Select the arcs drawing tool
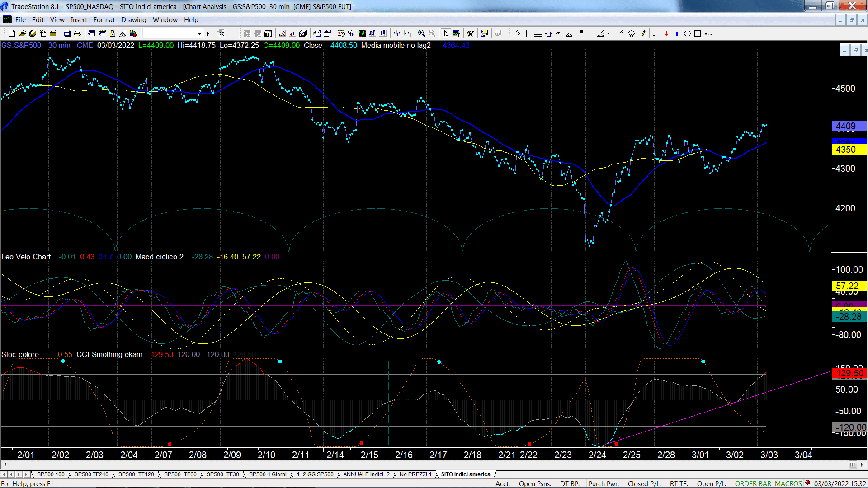 [x=632, y=33]
